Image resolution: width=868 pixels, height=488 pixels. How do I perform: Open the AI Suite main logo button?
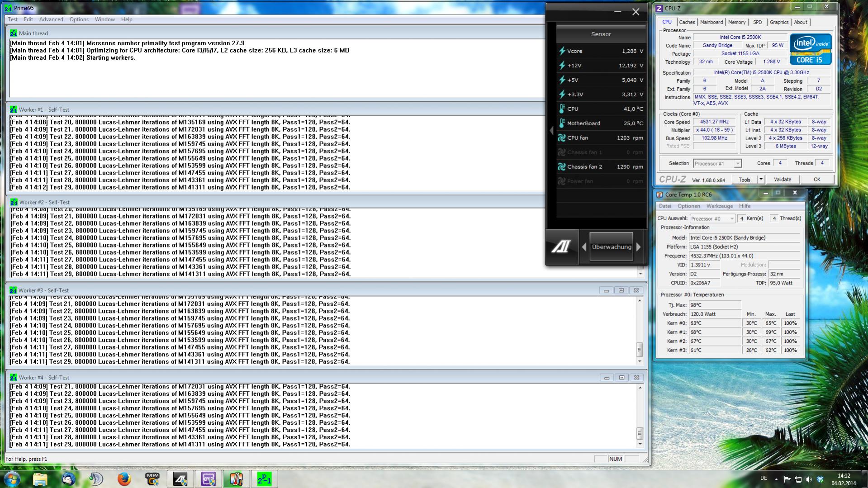(561, 247)
